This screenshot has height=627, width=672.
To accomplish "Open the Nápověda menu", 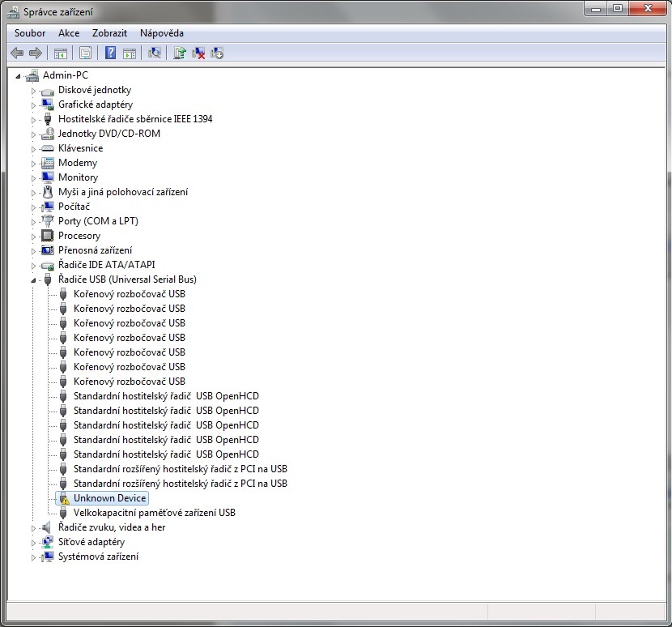I will click(x=162, y=33).
